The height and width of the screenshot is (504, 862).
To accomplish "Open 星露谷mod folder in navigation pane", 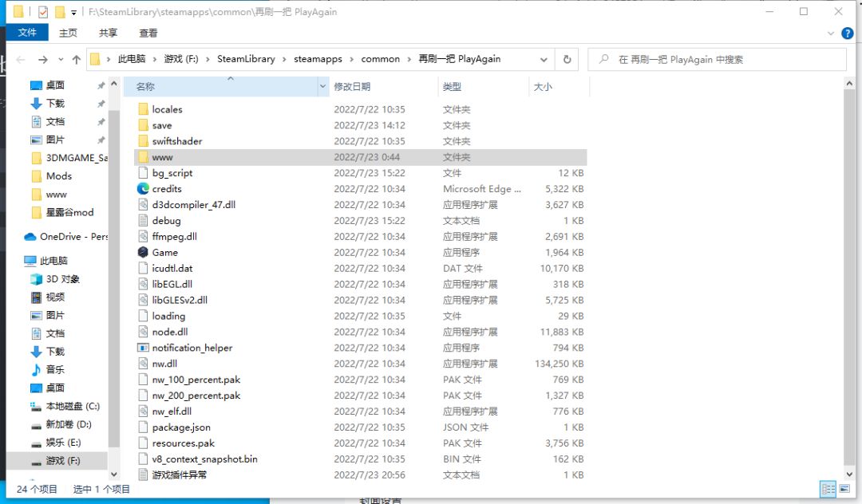I will tap(63, 212).
